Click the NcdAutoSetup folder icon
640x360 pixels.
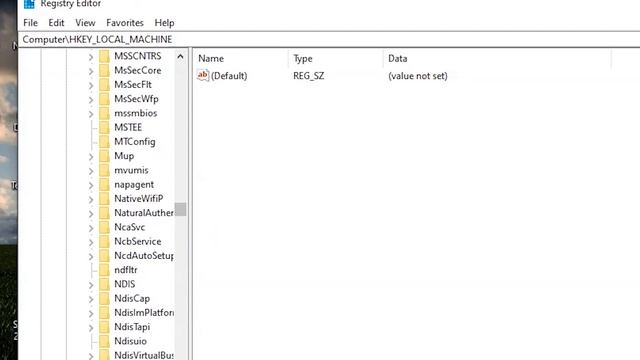tap(104, 256)
